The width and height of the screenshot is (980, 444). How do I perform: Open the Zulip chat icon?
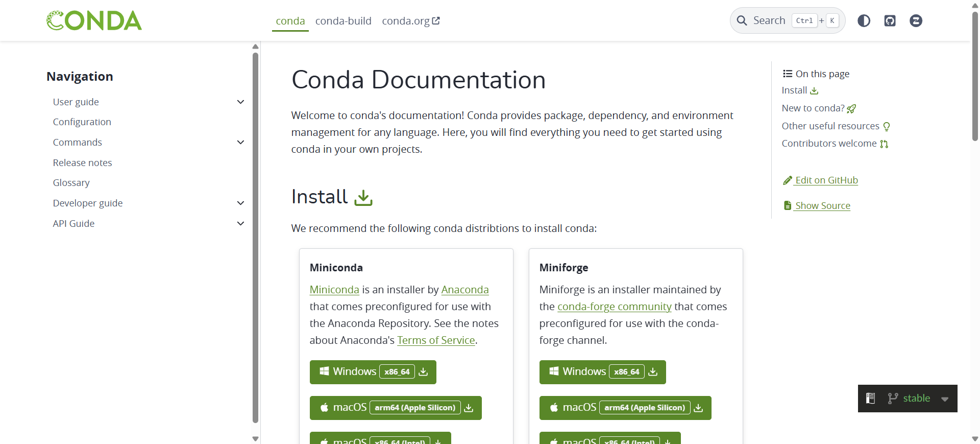(x=916, y=20)
